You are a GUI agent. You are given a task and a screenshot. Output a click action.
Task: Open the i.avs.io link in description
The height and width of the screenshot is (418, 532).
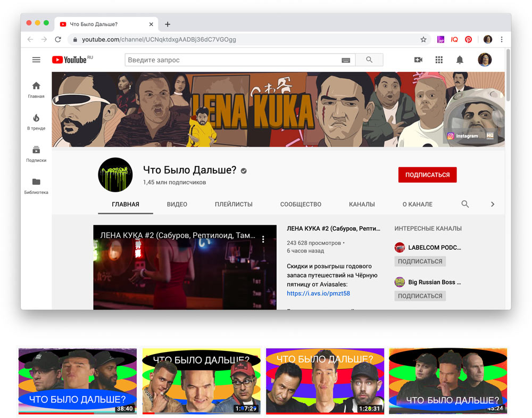click(318, 293)
